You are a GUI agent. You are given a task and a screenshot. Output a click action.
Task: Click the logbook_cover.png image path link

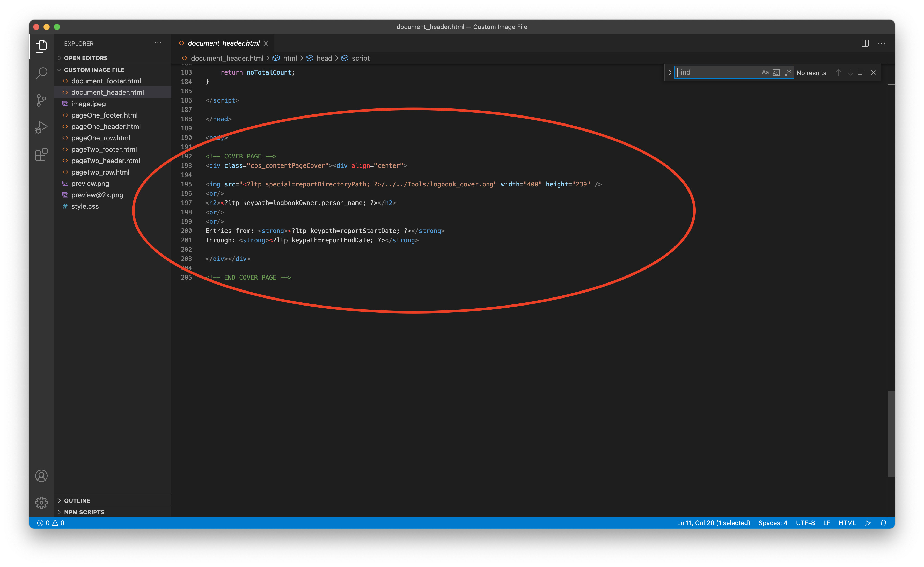coord(368,184)
